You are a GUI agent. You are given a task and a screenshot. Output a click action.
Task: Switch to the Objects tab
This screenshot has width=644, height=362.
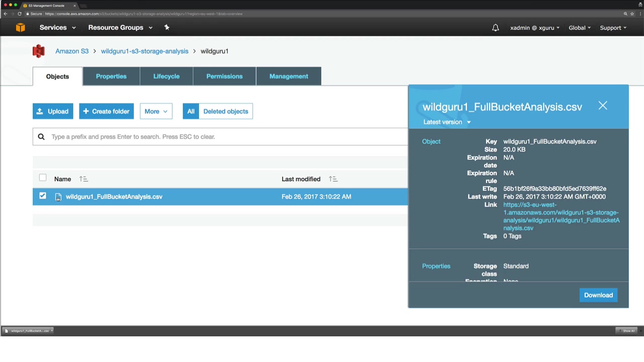(57, 76)
